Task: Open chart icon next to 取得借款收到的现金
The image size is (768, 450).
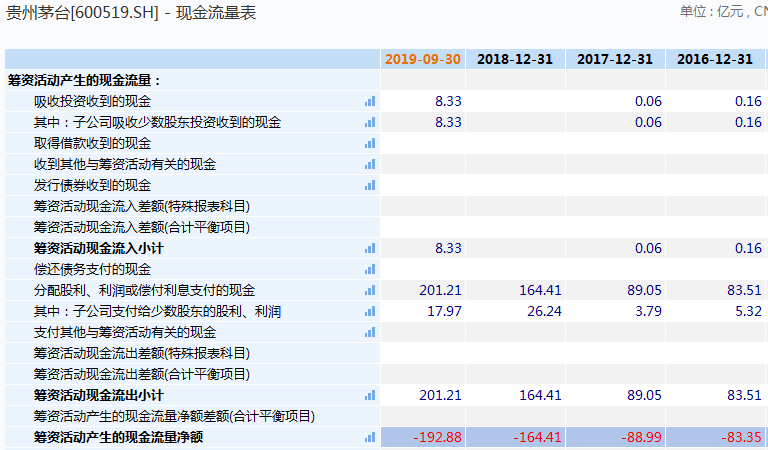Action: (x=370, y=143)
